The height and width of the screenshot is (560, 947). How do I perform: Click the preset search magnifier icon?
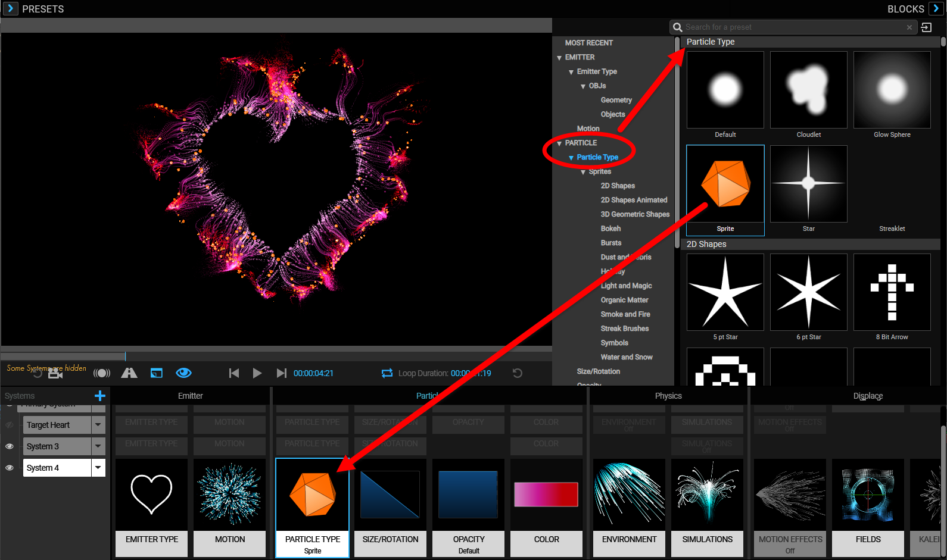point(677,27)
